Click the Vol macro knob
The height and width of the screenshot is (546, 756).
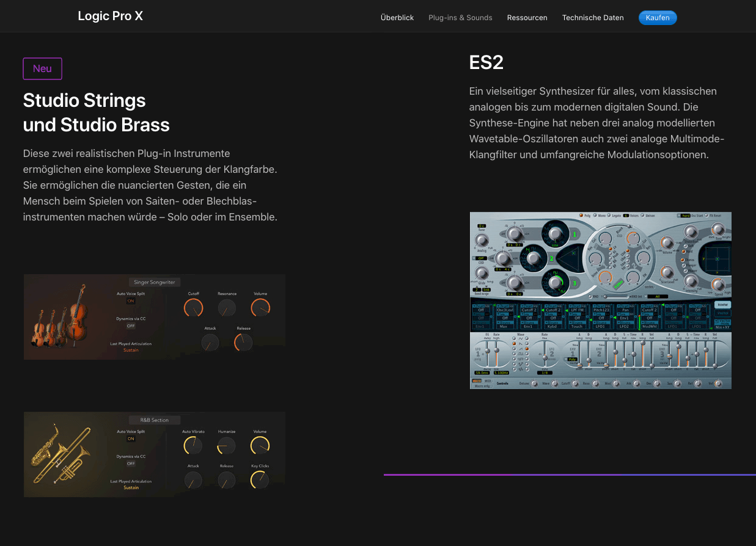click(718, 384)
